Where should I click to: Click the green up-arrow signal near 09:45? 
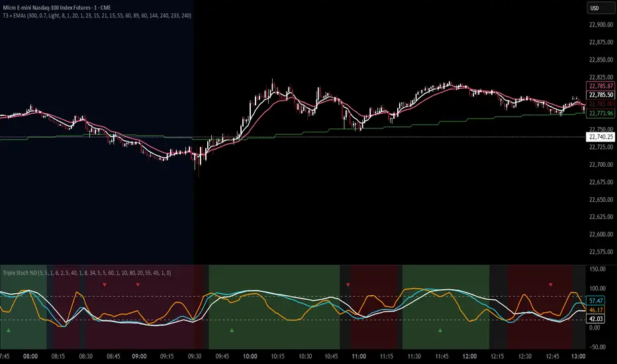(x=232, y=329)
